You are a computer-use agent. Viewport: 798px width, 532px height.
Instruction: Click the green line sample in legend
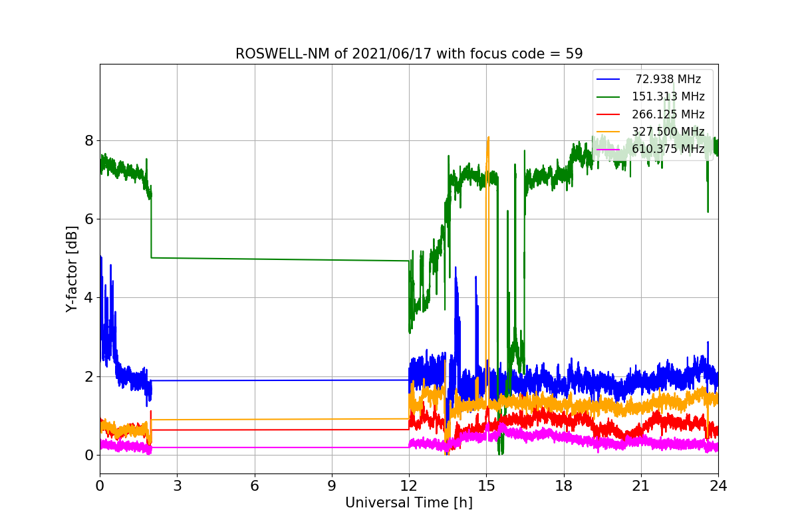point(608,97)
